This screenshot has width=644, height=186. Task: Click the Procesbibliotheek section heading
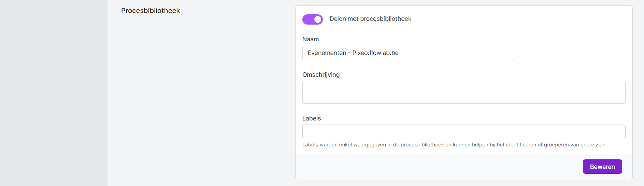click(x=150, y=11)
